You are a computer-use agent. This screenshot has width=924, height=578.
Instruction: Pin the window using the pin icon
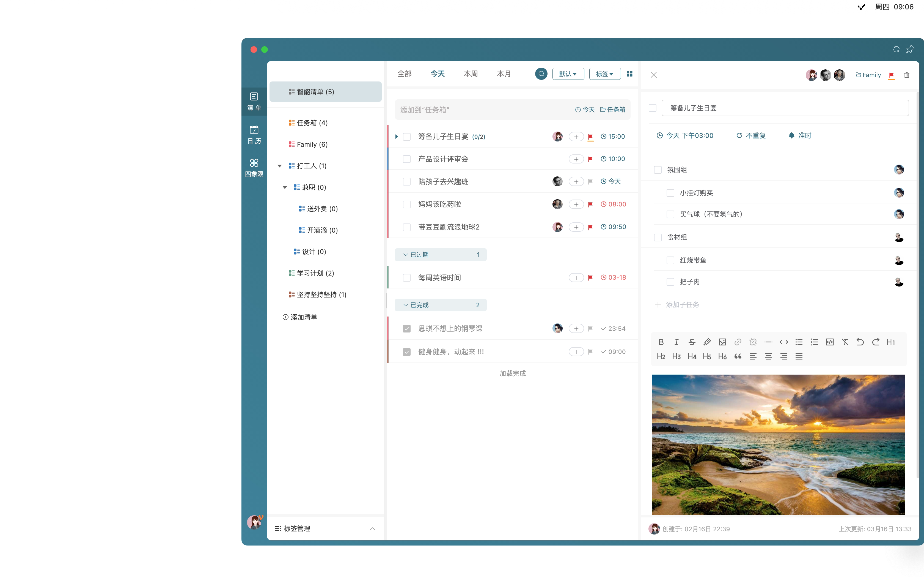coord(910,49)
